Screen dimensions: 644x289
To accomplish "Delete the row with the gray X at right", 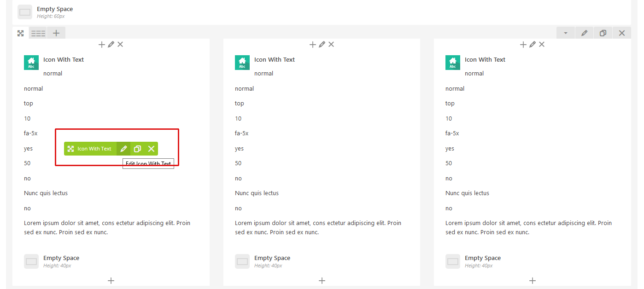I will [622, 33].
